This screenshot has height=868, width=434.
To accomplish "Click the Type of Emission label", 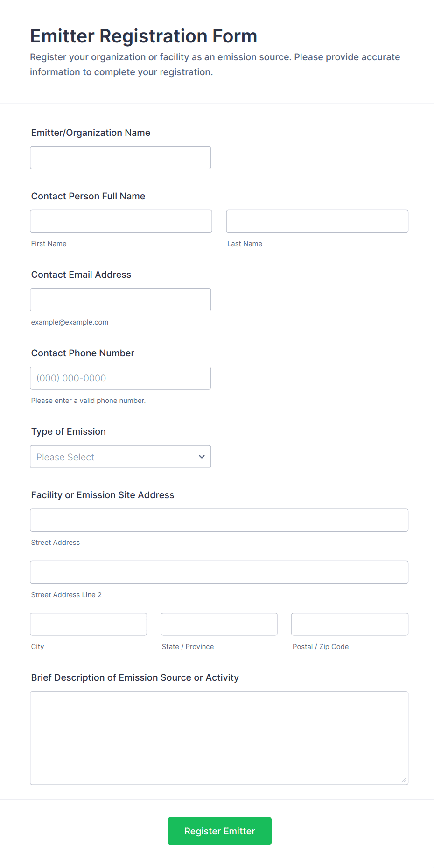I will (69, 431).
